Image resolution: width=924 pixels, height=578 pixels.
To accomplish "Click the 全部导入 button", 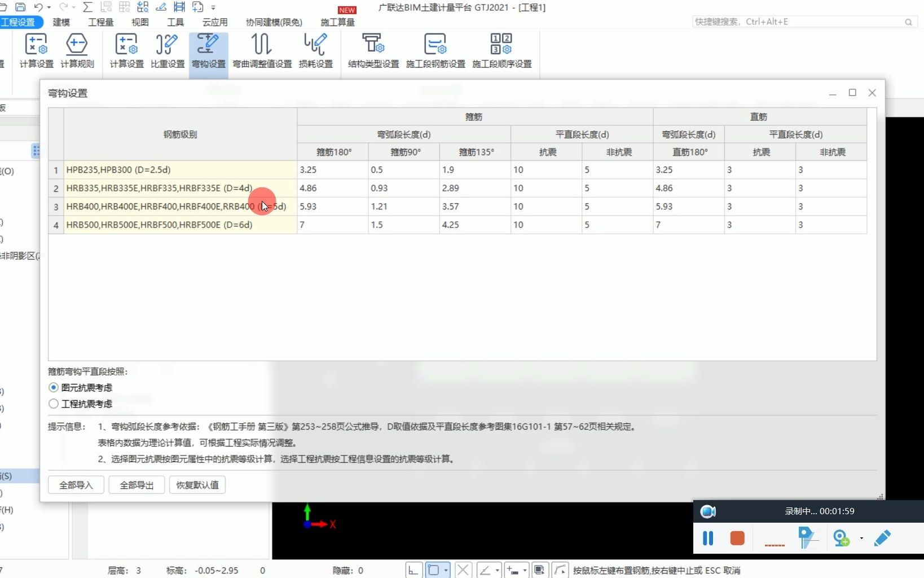I will (x=76, y=485).
